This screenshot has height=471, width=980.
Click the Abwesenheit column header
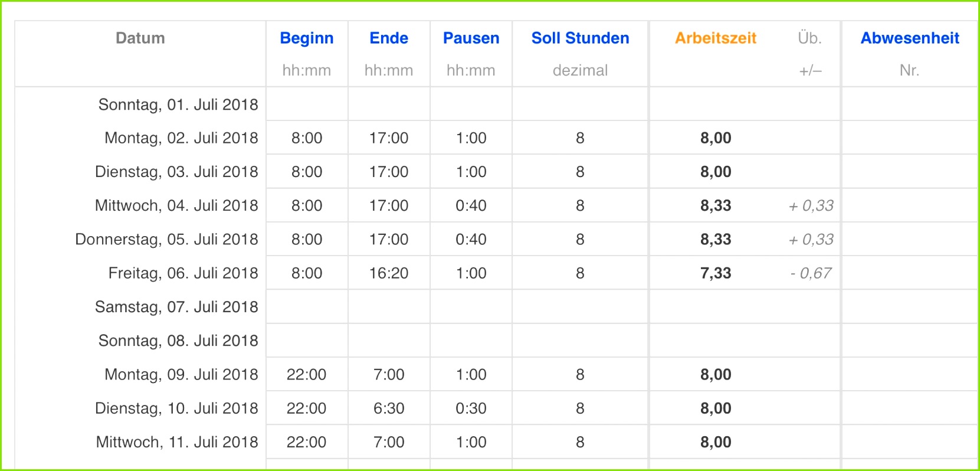[x=909, y=38]
